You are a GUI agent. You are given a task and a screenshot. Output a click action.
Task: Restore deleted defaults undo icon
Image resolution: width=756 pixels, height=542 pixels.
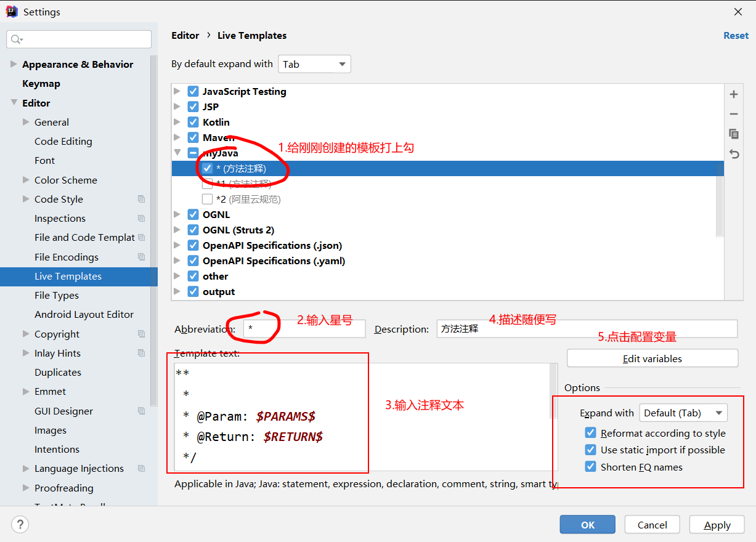click(733, 153)
